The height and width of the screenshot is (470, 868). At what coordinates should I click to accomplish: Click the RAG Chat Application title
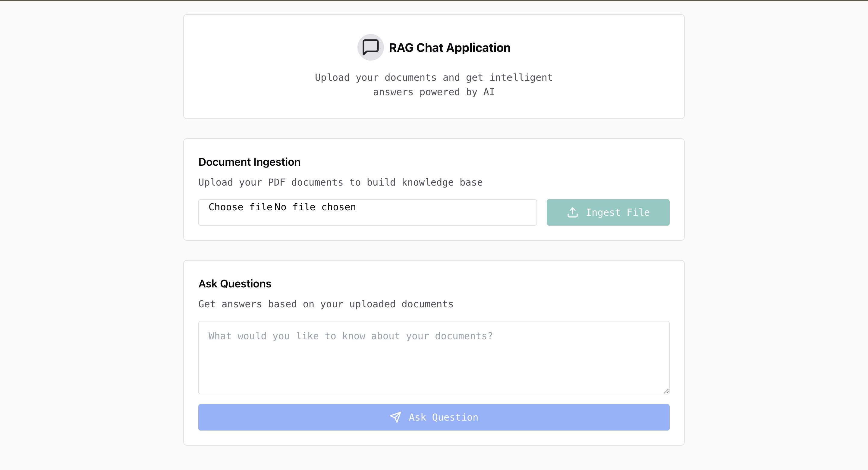coord(449,48)
